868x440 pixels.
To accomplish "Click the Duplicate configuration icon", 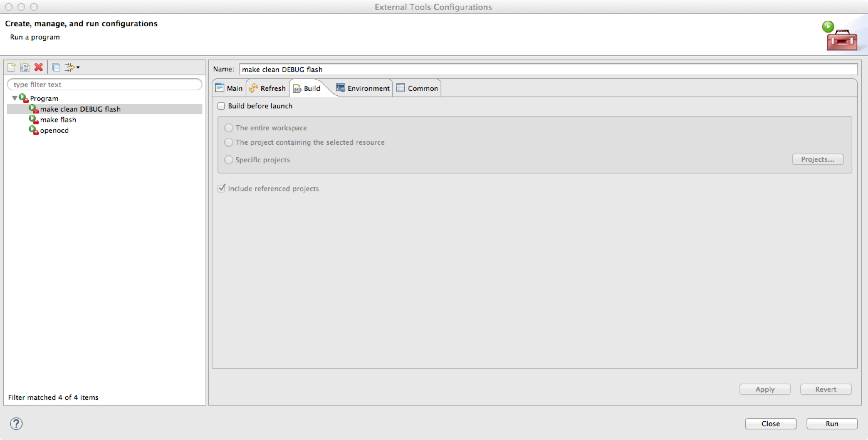I will click(24, 67).
